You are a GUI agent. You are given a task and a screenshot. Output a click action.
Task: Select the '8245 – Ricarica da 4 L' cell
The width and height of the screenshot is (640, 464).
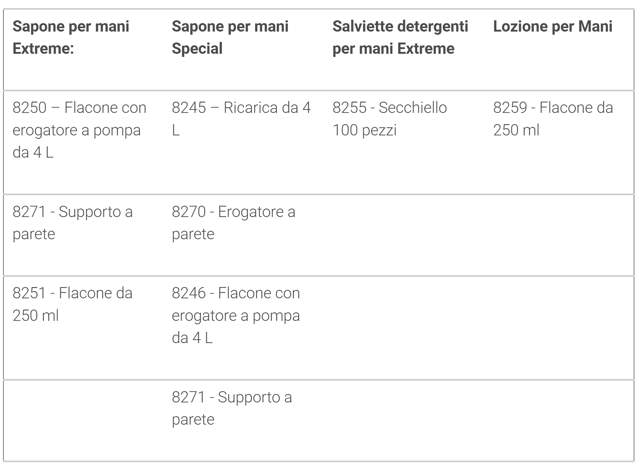[x=241, y=119]
